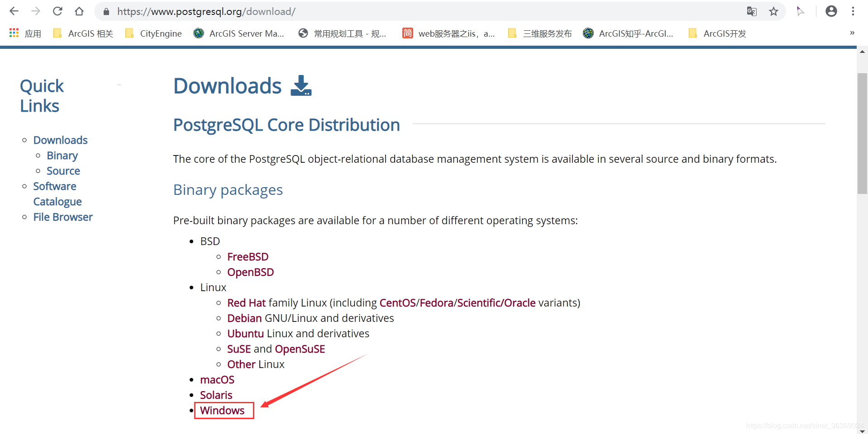Click the browser forward arrow
This screenshot has height=434, width=868.
[36, 11]
